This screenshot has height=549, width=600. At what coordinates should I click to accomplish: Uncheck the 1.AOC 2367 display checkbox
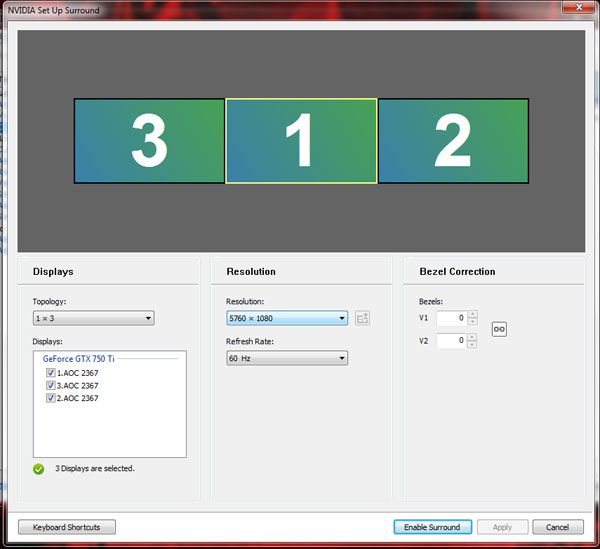(x=51, y=373)
